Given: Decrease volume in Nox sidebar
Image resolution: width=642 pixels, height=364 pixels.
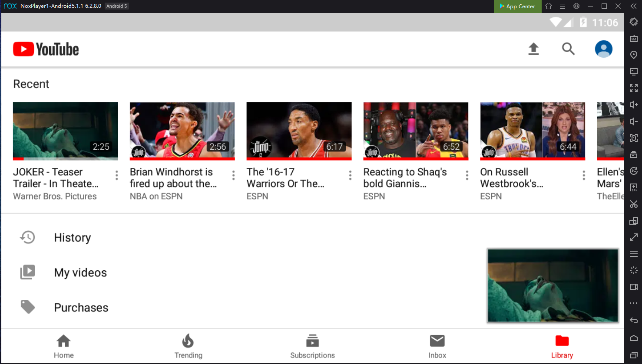Looking at the screenshot, I should (x=634, y=121).
